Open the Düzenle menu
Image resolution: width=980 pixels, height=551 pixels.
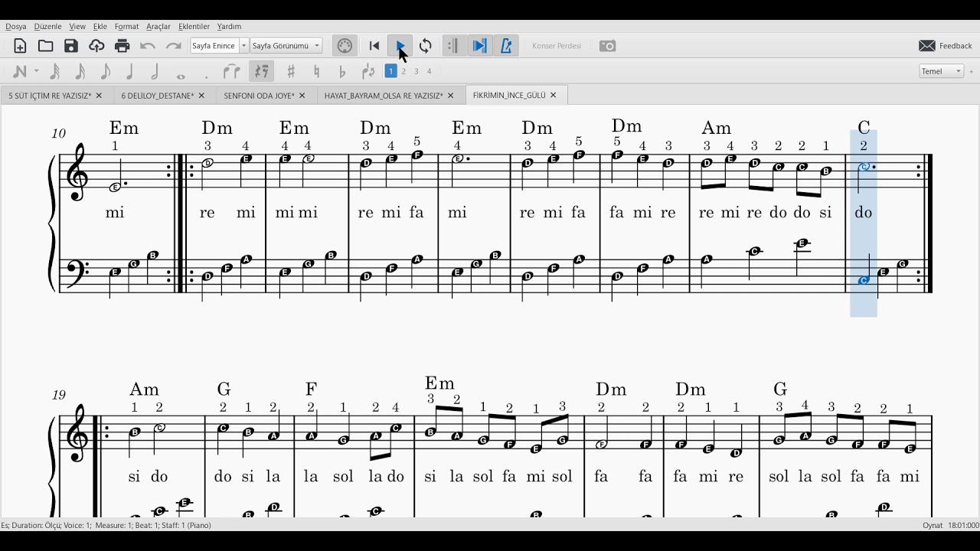point(47,26)
